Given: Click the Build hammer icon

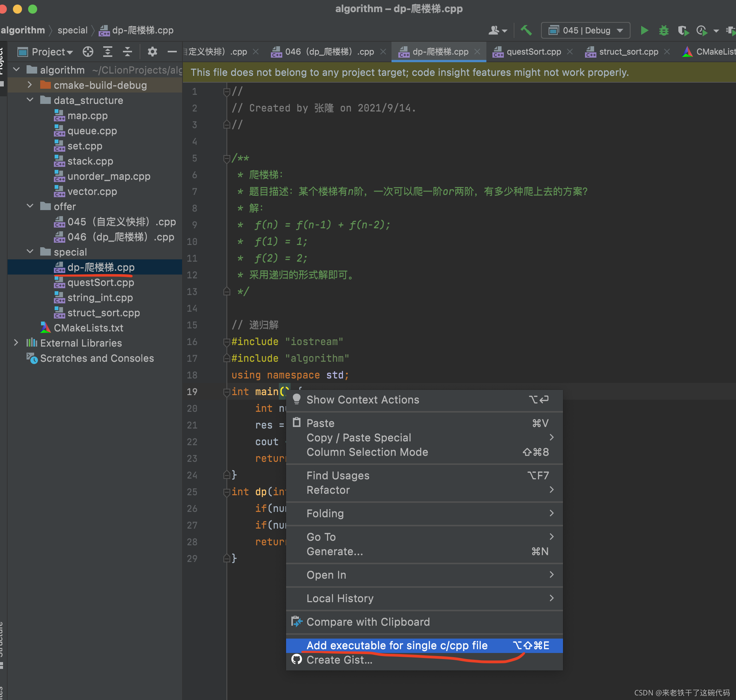Looking at the screenshot, I should pos(526,30).
